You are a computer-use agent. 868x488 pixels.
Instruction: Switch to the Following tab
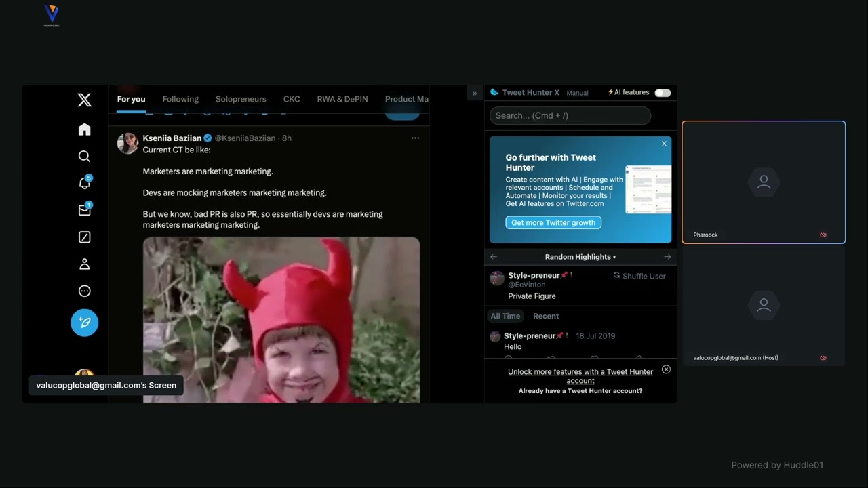point(180,99)
